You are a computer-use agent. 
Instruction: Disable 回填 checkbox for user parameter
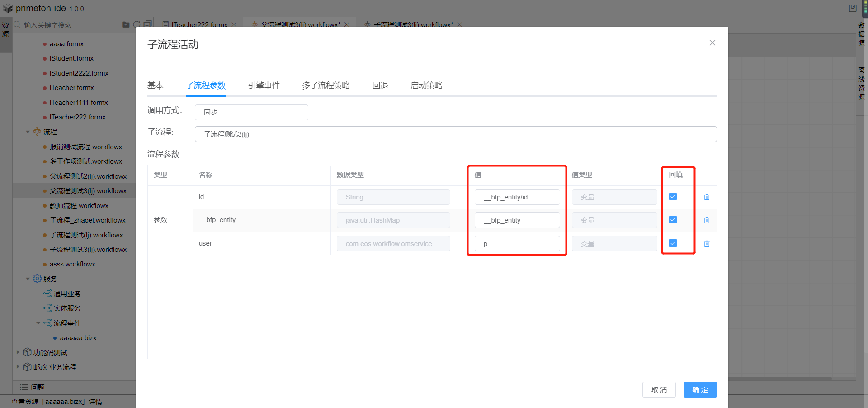coord(673,243)
